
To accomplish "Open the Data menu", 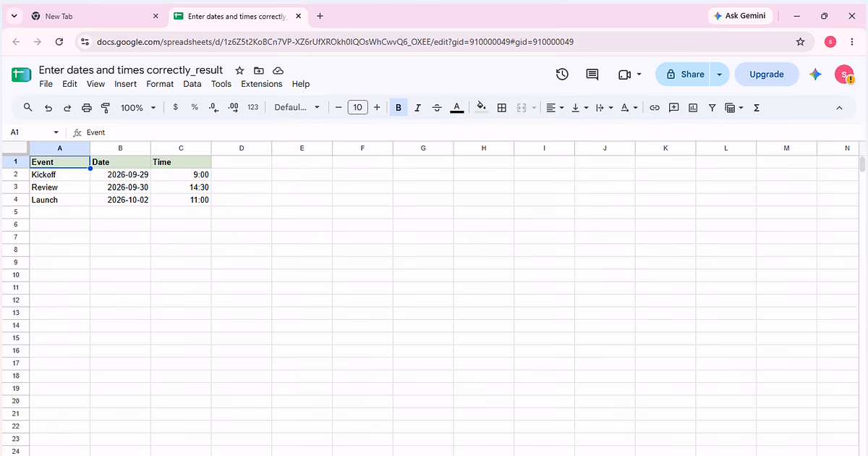I will pos(192,84).
